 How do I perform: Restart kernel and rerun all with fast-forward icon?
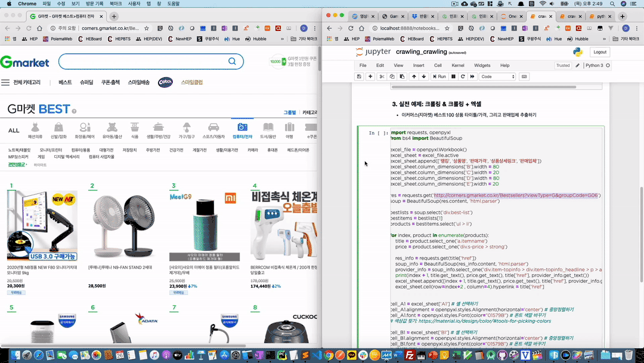coord(472,76)
